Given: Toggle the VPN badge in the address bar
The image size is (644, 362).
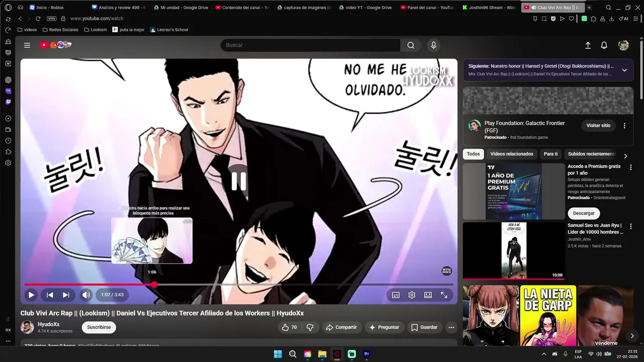Looking at the screenshot, I should tap(51, 19).
